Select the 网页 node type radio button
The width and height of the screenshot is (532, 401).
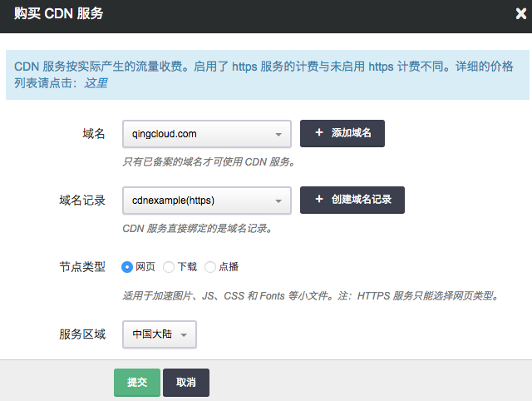point(127,267)
